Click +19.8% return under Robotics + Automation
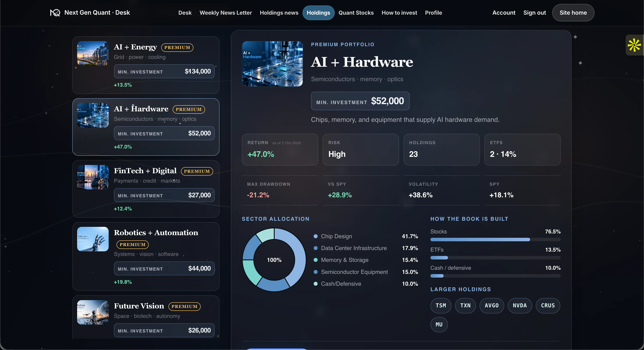This screenshot has width=644, height=350. pos(123,282)
